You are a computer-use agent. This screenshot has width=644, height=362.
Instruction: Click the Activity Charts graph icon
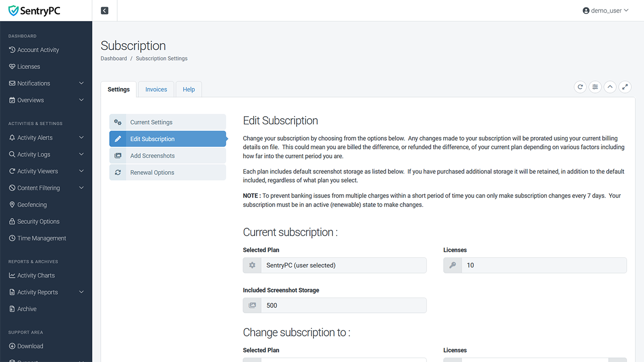click(12, 276)
